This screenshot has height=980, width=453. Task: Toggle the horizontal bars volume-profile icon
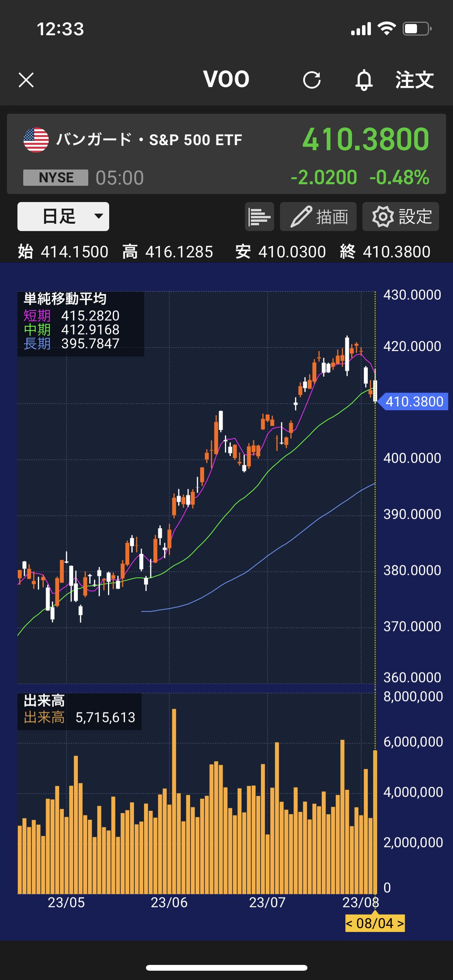click(259, 216)
